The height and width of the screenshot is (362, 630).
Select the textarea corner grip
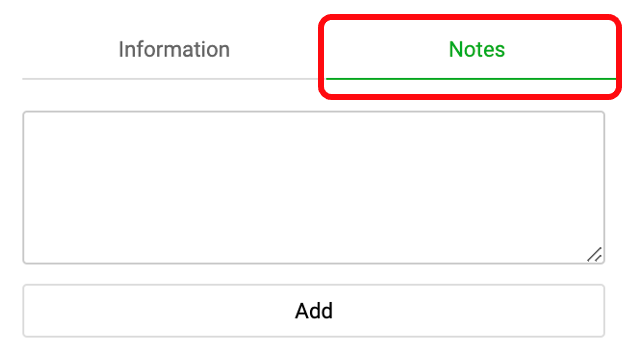tap(594, 255)
